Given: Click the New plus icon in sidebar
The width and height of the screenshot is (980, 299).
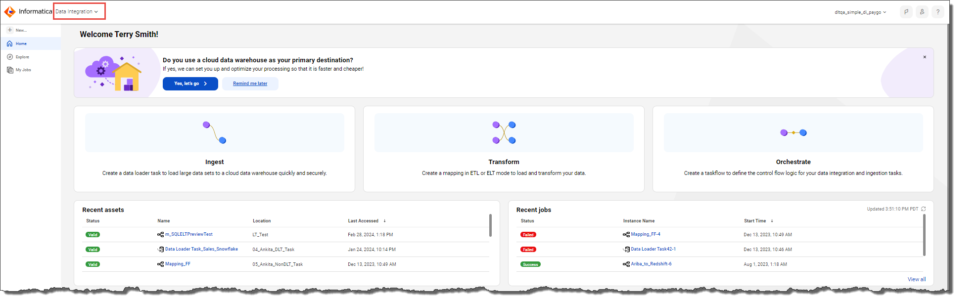Looking at the screenshot, I should click(x=10, y=30).
